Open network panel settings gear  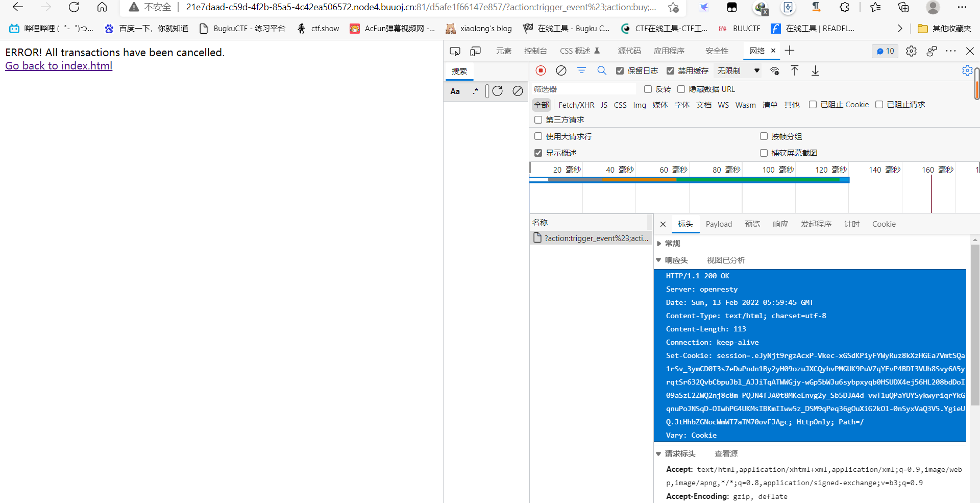pos(967,70)
